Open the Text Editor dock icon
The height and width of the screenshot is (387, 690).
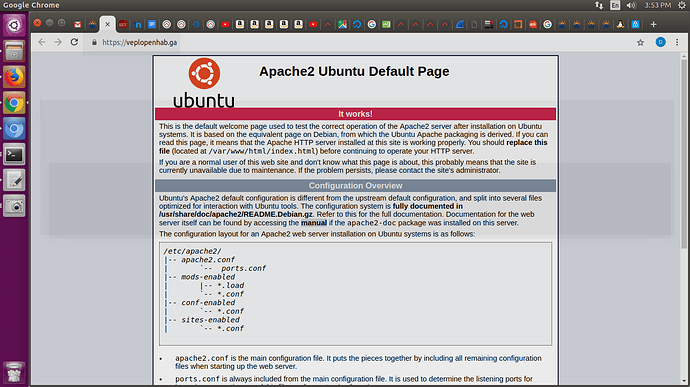(x=14, y=180)
